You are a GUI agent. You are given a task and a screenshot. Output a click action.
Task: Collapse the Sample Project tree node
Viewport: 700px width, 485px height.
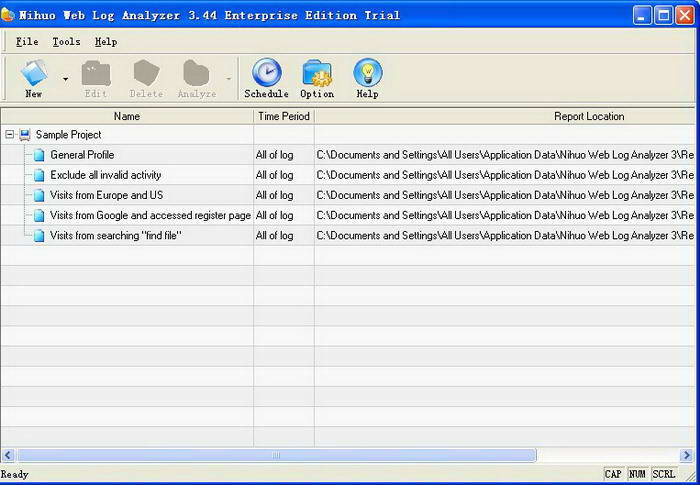click(9, 135)
